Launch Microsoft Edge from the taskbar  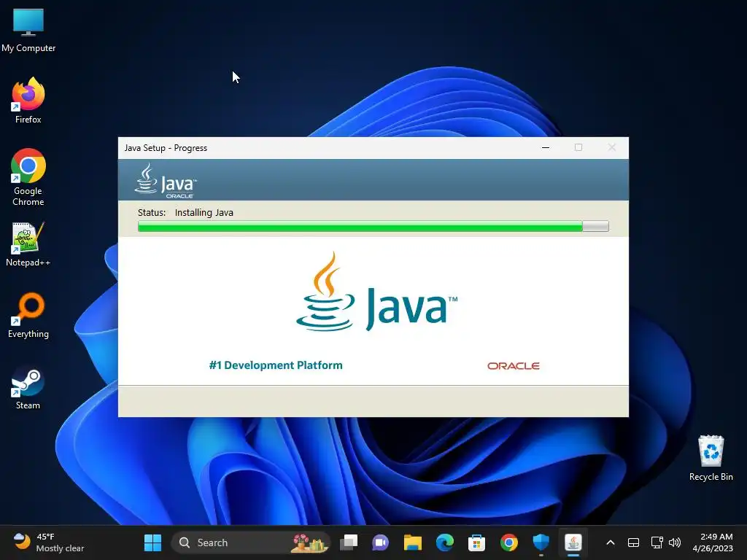coord(445,542)
